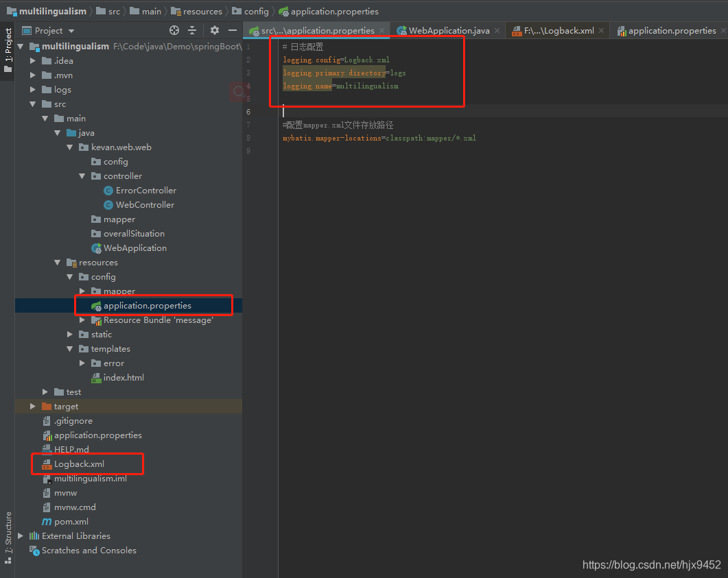This screenshot has height=578, width=728.
Task: Select application.properties Spring icon under config
Action: click(96, 306)
